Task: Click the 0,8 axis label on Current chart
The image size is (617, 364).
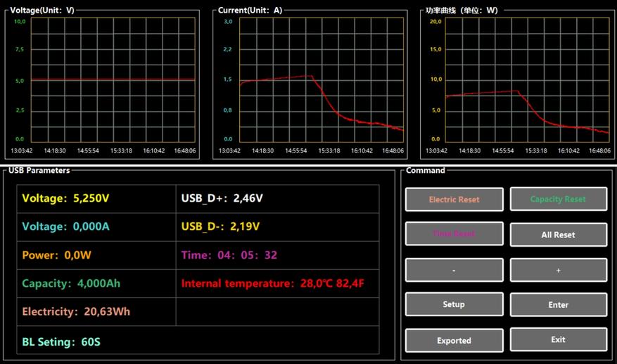Action: coord(228,110)
